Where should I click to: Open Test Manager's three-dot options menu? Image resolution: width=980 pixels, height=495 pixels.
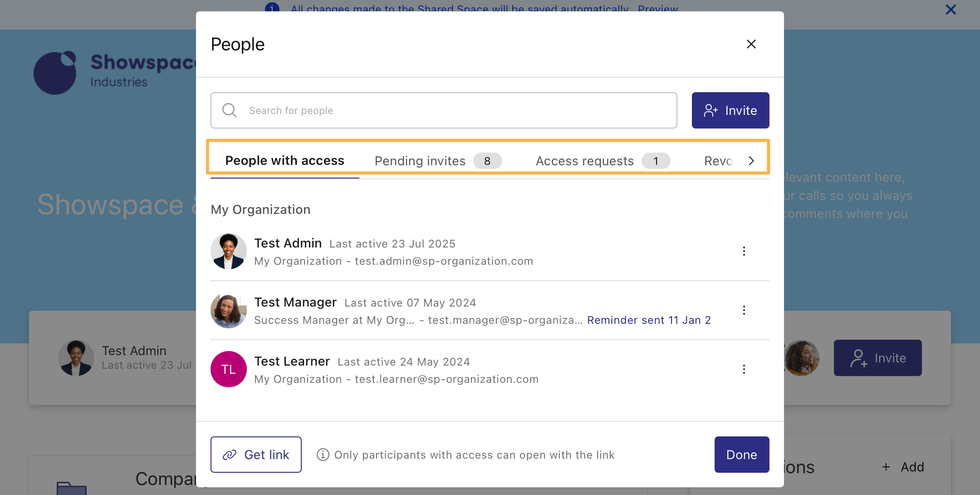click(x=744, y=310)
